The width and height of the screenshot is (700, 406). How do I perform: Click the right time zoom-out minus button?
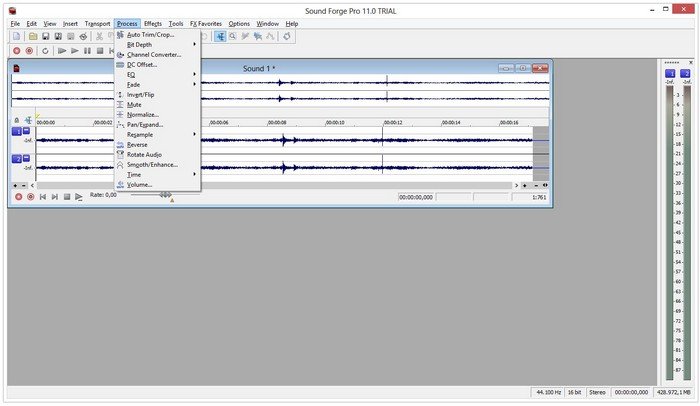pos(536,185)
